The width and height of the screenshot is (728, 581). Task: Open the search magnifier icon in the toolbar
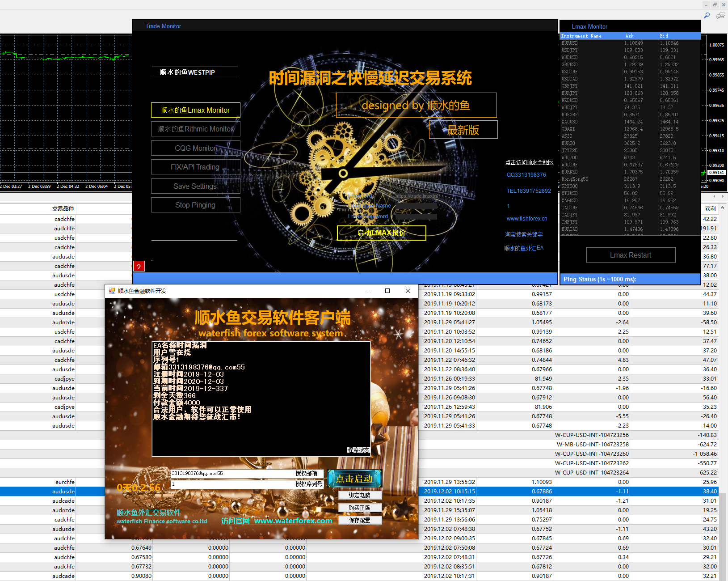pyautogui.click(x=707, y=16)
